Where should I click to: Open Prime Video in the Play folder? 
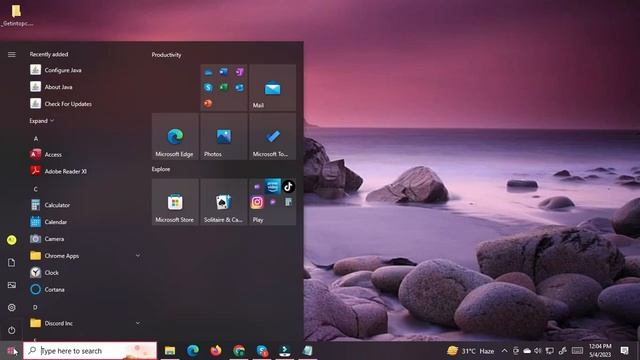273,187
